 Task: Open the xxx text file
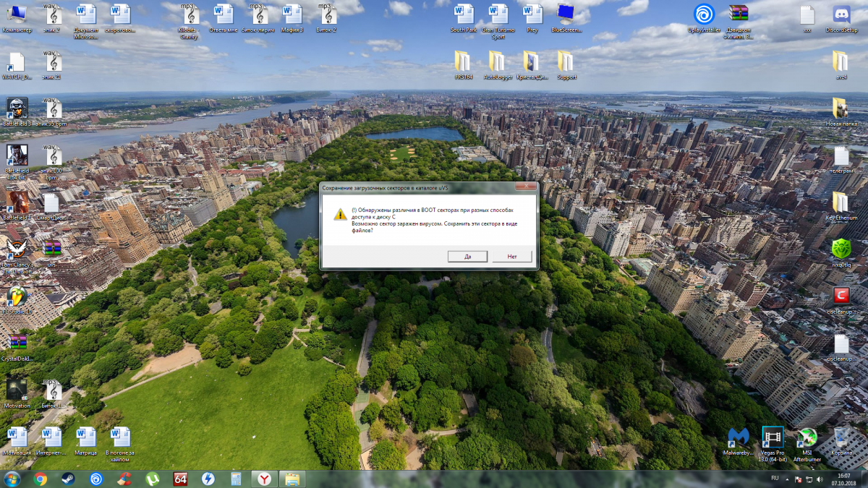807,19
